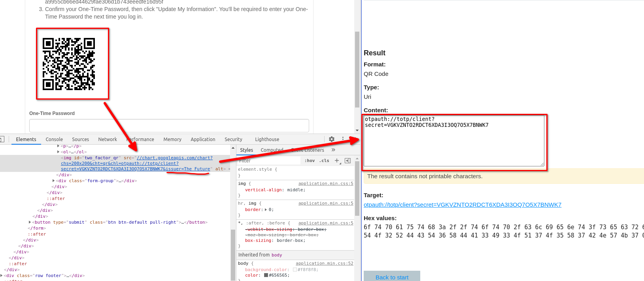Open application.min.css:5 link for :after rule
Image resolution: width=644 pixels, height=281 pixels.
(326, 223)
